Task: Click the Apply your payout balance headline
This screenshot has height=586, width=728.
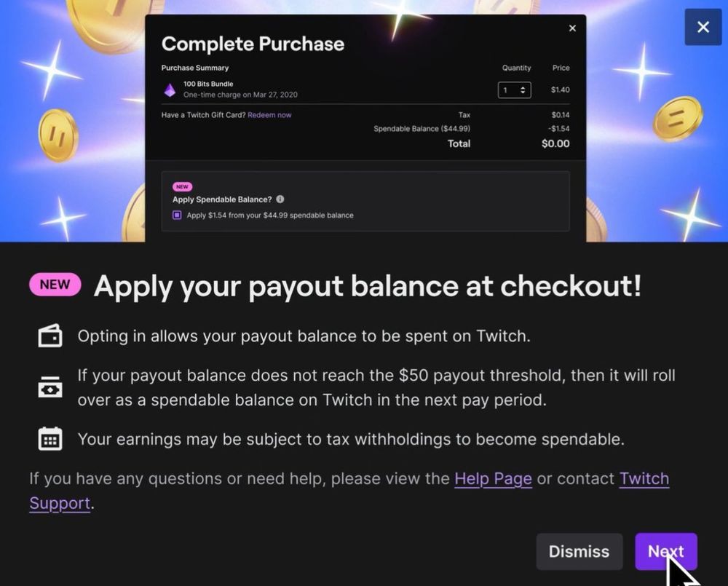Action: point(367,285)
